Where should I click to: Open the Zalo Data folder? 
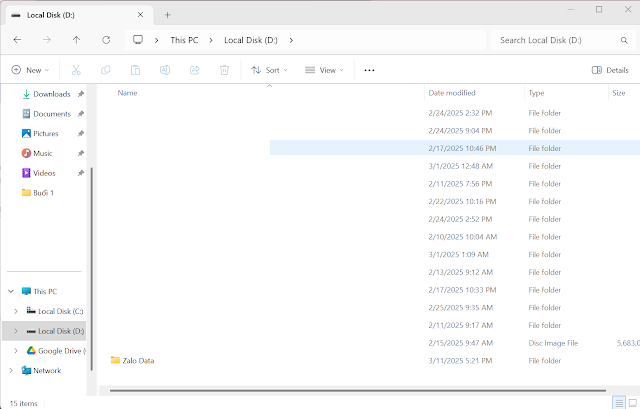(132, 360)
